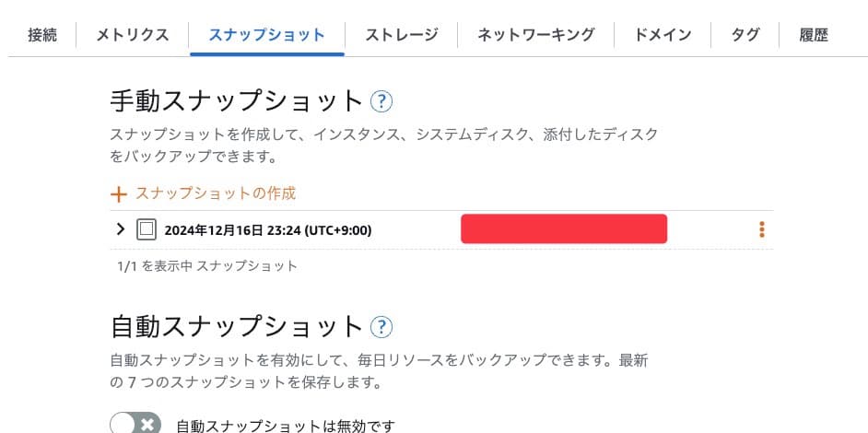Click the orange plus icon
868x433 pixels.
119,194
